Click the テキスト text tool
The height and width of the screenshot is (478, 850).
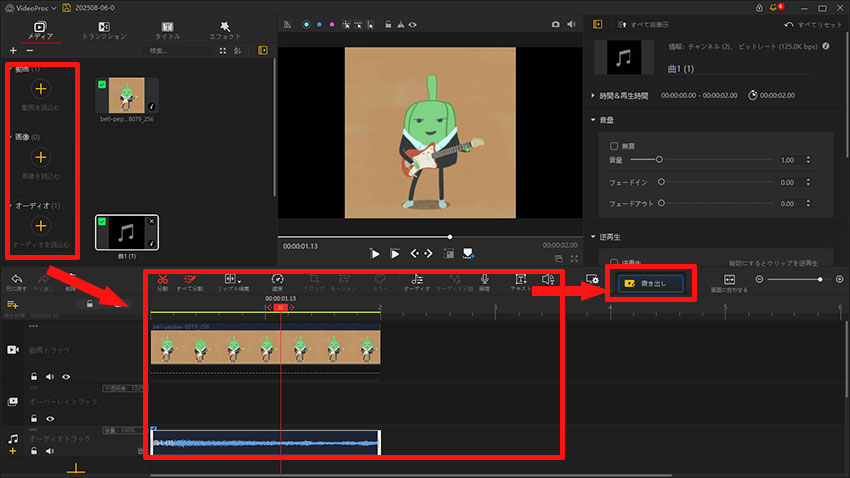(521, 282)
